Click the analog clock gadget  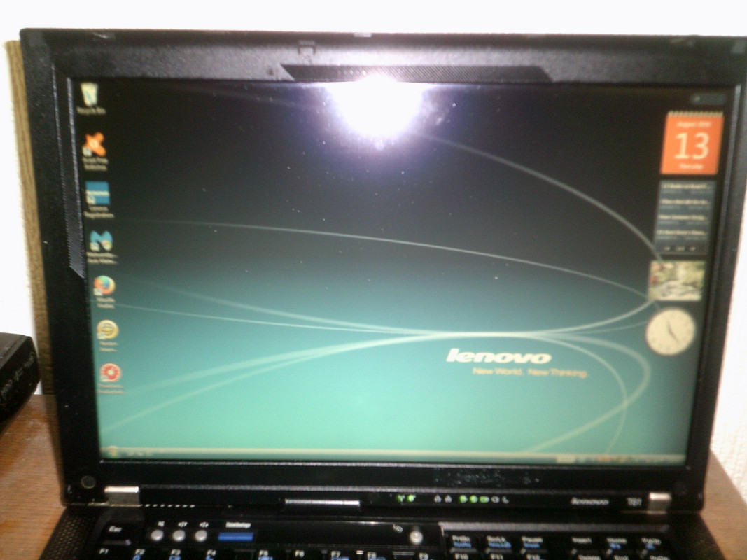point(670,332)
